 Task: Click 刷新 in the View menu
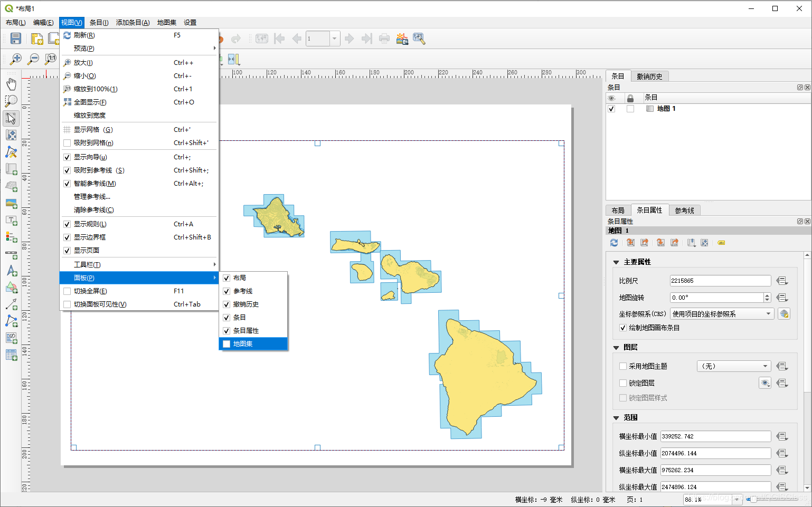pyautogui.click(x=139, y=35)
